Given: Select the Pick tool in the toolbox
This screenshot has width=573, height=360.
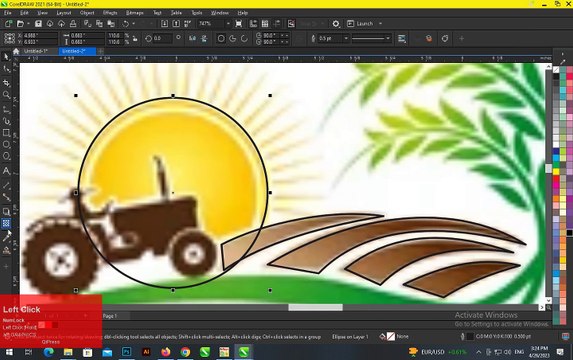Looking at the screenshot, I should pos(6,57).
